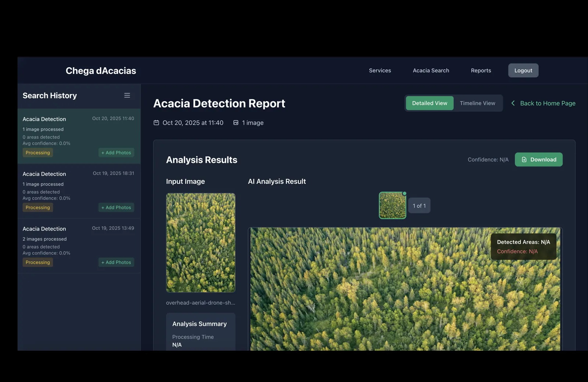Open Acacia Search page
Screen dimensions: 588x382
(431, 71)
